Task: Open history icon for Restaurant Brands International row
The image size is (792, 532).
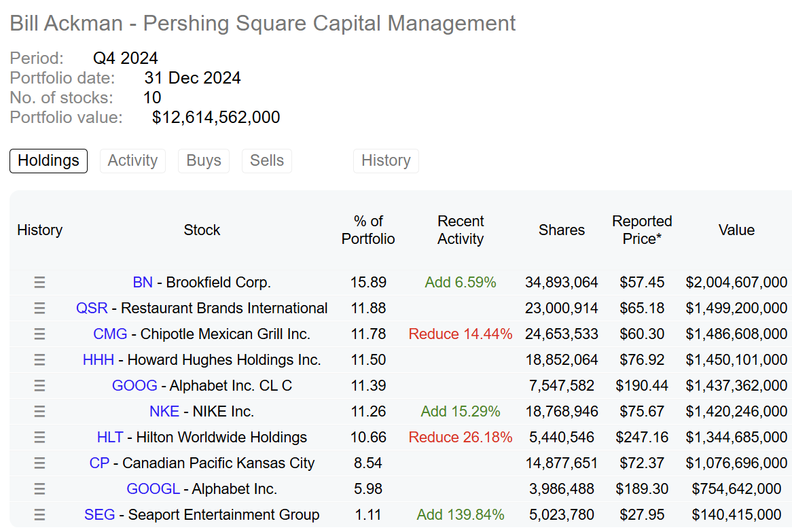Action: pyautogui.click(x=39, y=308)
